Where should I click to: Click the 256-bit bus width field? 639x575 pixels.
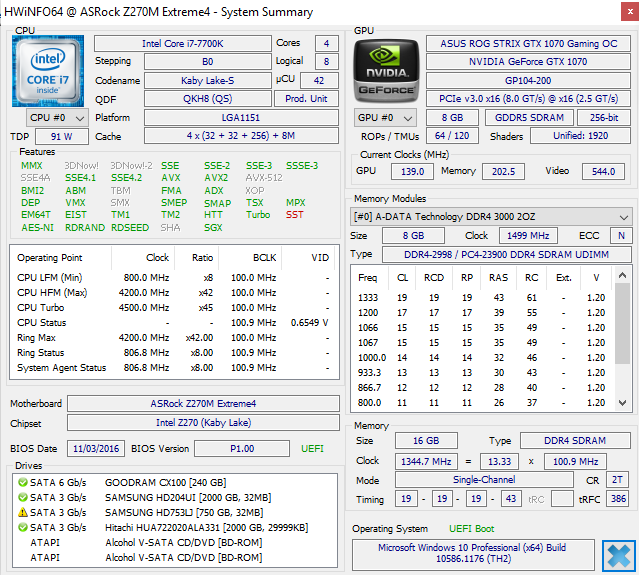point(604,118)
